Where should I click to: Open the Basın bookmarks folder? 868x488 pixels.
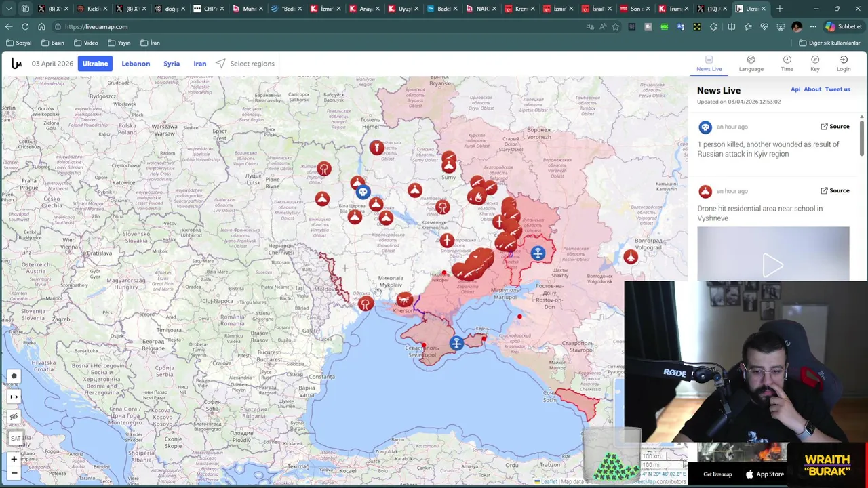pyautogui.click(x=52, y=43)
